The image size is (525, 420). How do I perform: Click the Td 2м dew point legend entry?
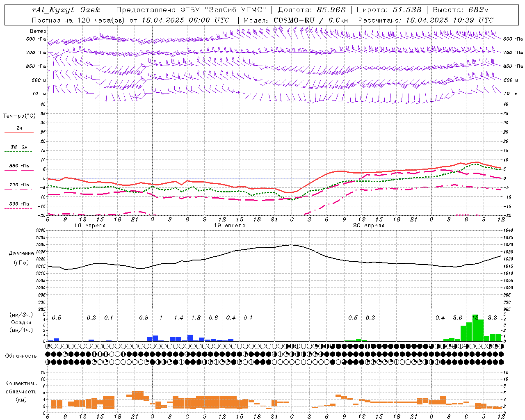click(x=19, y=147)
